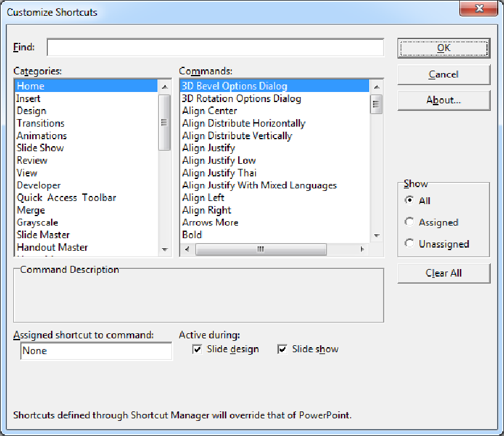The width and height of the screenshot is (504, 436).
Task: Click Clear All to remove shortcuts
Action: 444,273
